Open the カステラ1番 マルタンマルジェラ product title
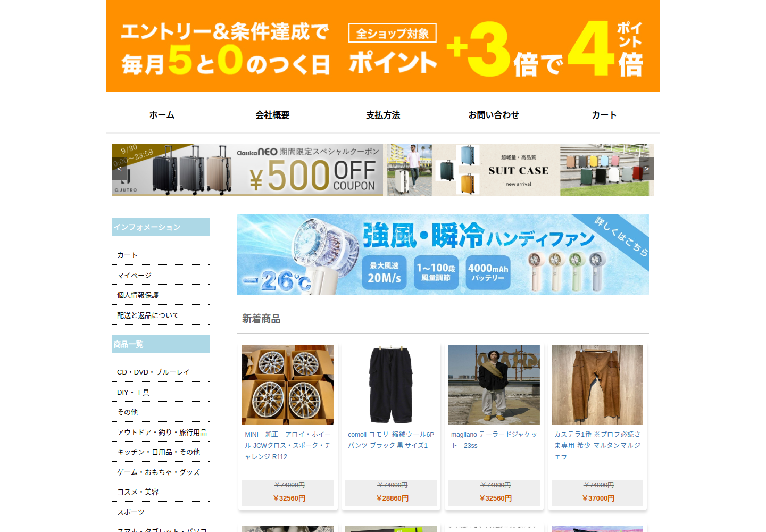This screenshot has width=766, height=532. 597,446
